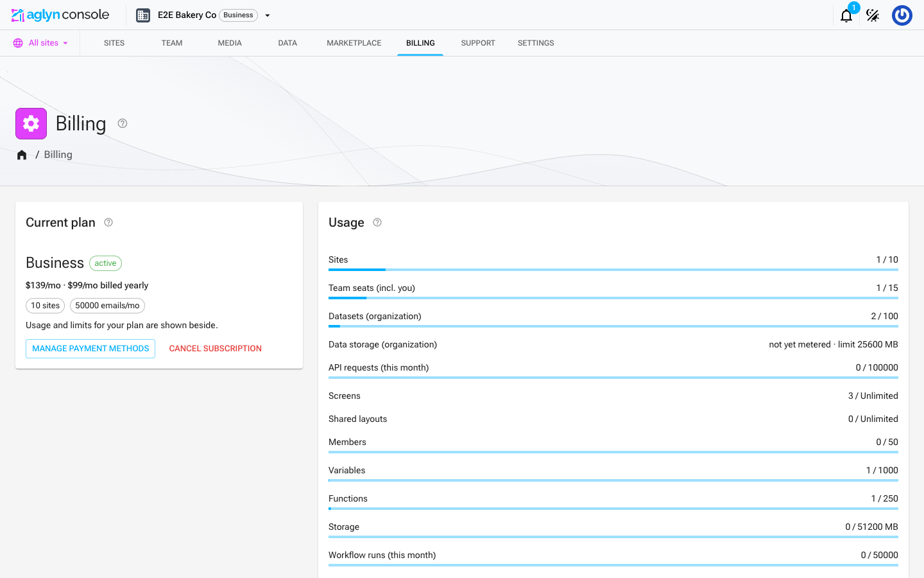Click the "E2E Bakery Co" organization name
Viewport: 924px width, 578px height.
(x=187, y=15)
